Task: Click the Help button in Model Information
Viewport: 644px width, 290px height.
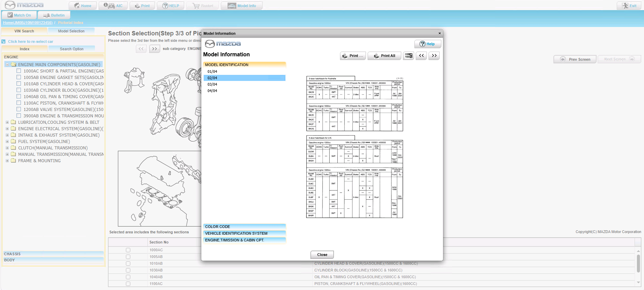Action: [x=428, y=44]
